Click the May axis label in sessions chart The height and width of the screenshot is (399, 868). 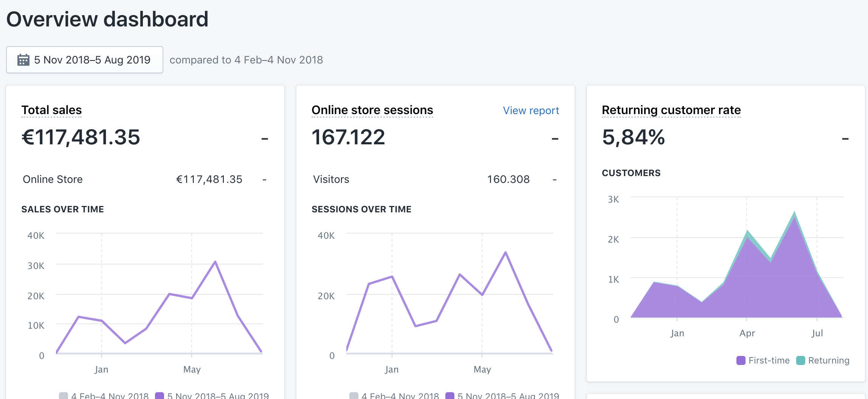coord(482,369)
